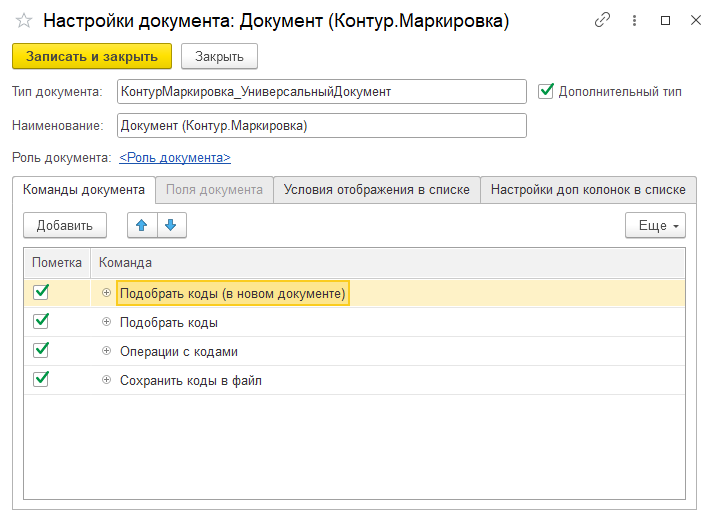The image size is (715, 522).
Task: Move selected command up with arrow
Action: (142, 225)
